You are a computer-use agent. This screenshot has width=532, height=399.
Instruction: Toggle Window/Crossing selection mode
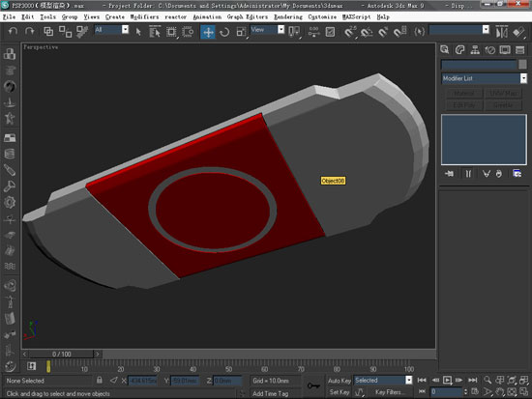[x=188, y=32]
